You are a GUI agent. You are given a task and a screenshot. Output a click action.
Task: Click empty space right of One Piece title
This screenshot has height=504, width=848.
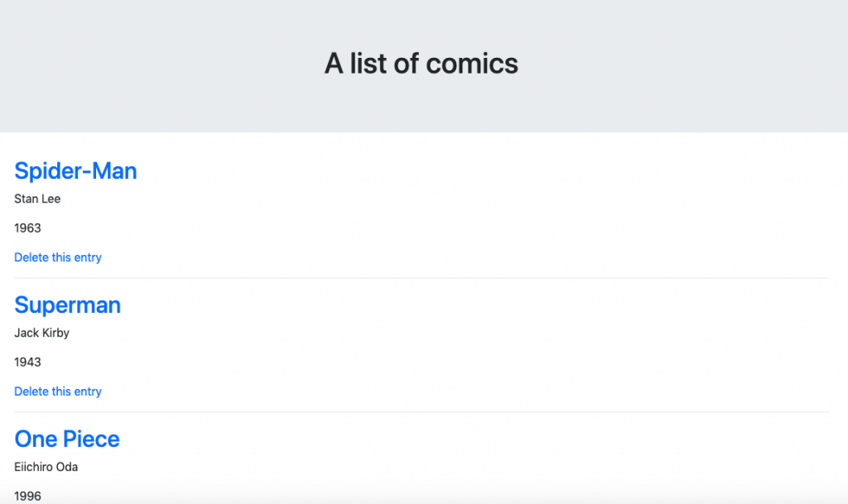tap(476, 439)
